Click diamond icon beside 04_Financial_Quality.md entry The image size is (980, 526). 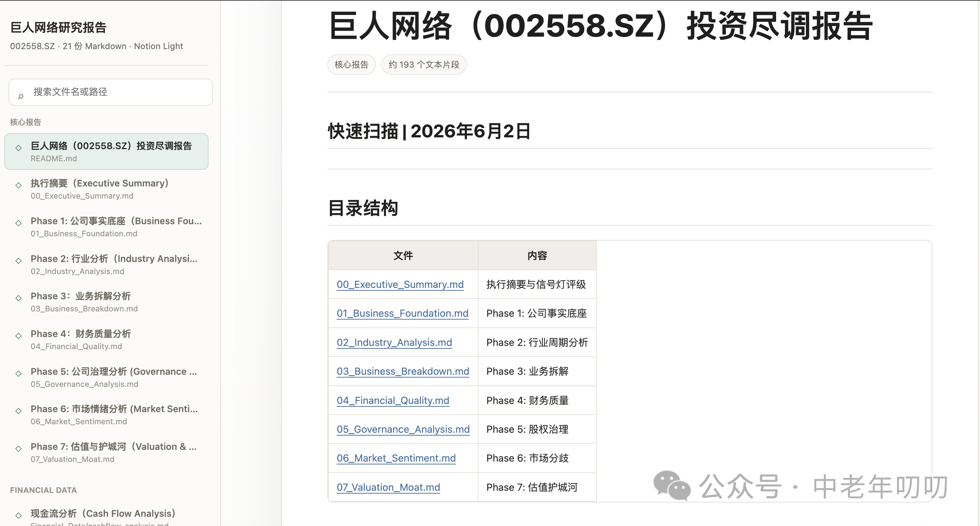[x=18, y=336]
